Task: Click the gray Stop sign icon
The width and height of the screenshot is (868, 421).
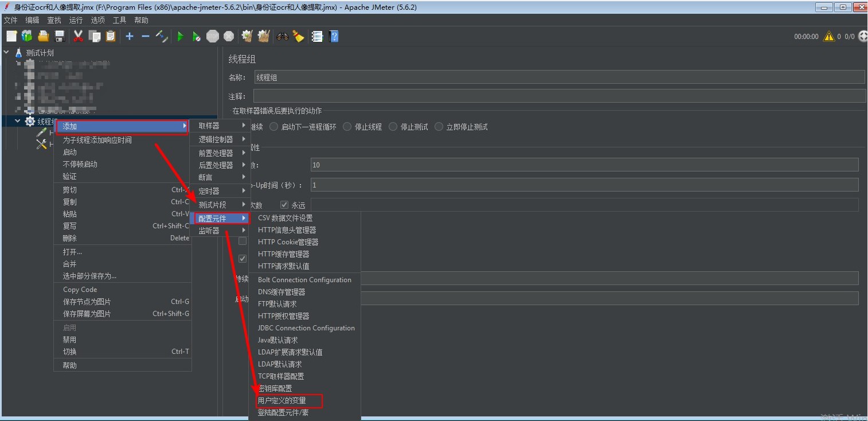Action: click(213, 36)
